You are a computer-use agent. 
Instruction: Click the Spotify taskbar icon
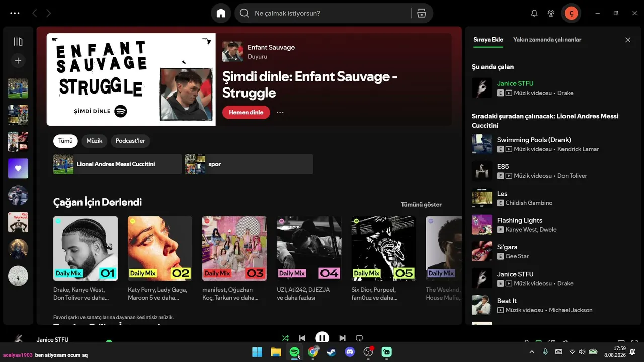(294, 352)
